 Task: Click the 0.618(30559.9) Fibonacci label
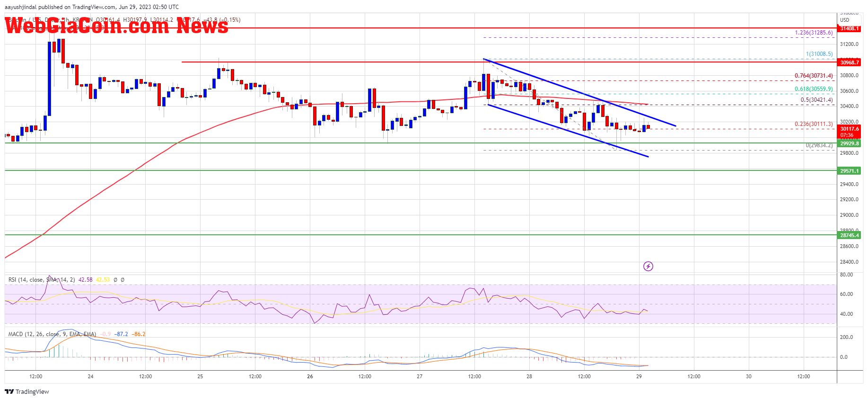(x=814, y=89)
